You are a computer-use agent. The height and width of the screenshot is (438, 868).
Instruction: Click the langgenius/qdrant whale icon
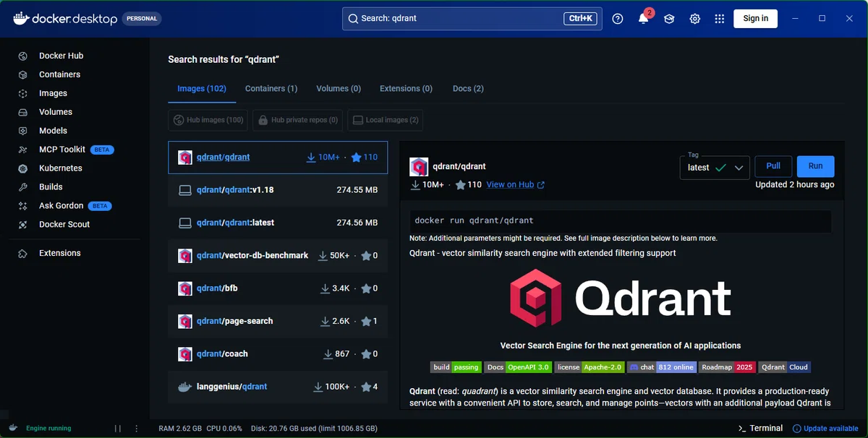[x=184, y=387]
